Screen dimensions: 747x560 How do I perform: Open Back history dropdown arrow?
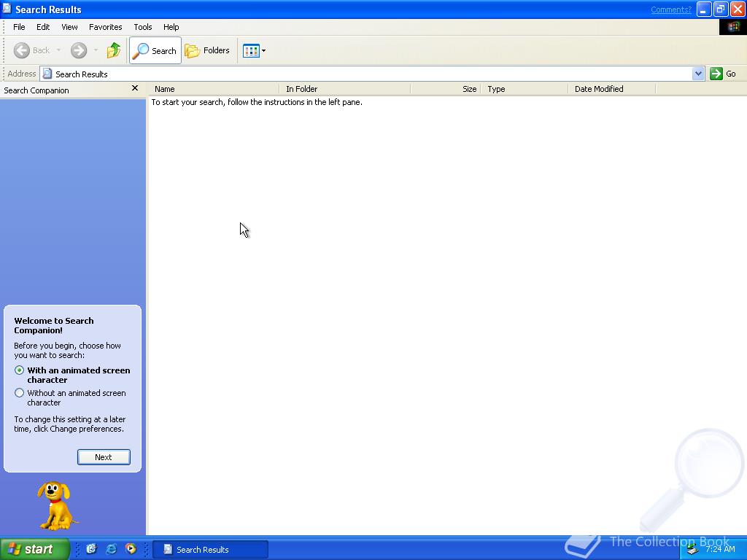tap(58, 50)
